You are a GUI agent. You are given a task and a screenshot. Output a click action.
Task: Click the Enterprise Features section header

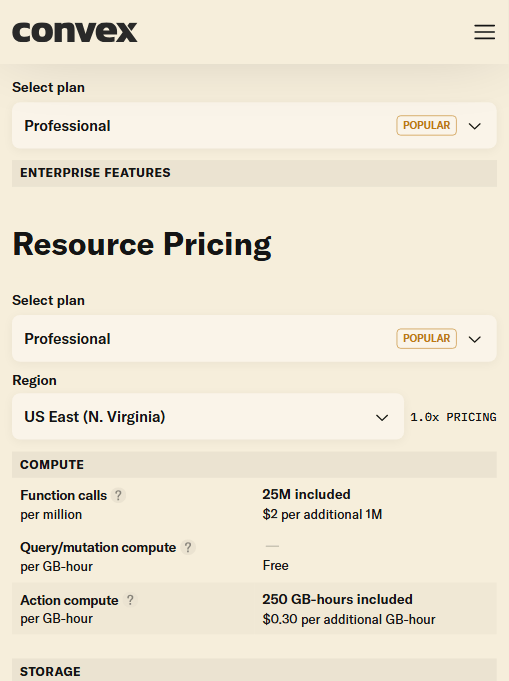point(254,173)
